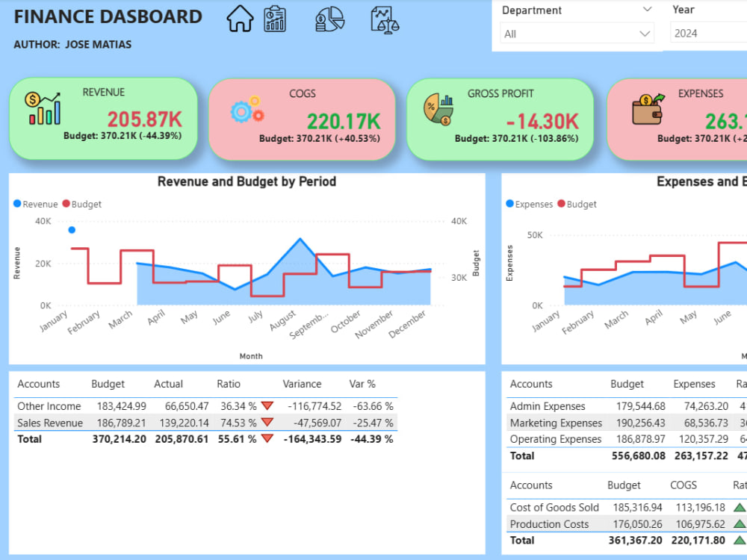
Task: Click the Revenue card bar chart icon
Action: 43,108
